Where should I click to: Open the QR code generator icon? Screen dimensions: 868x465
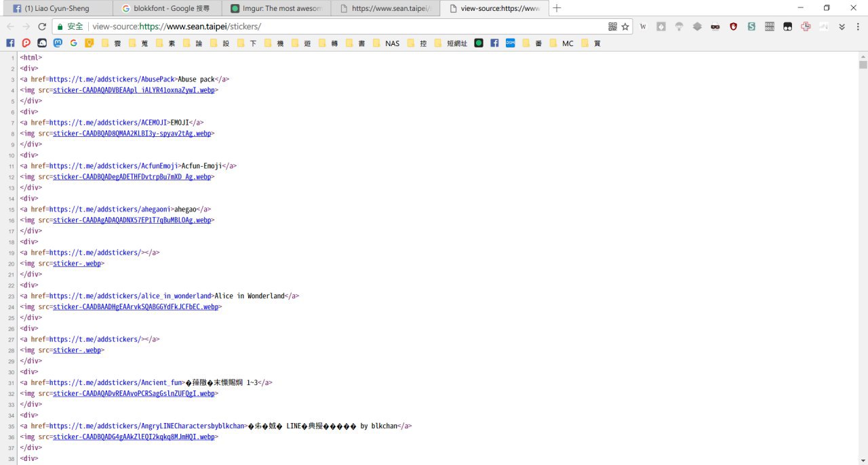click(x=612, y=26)
